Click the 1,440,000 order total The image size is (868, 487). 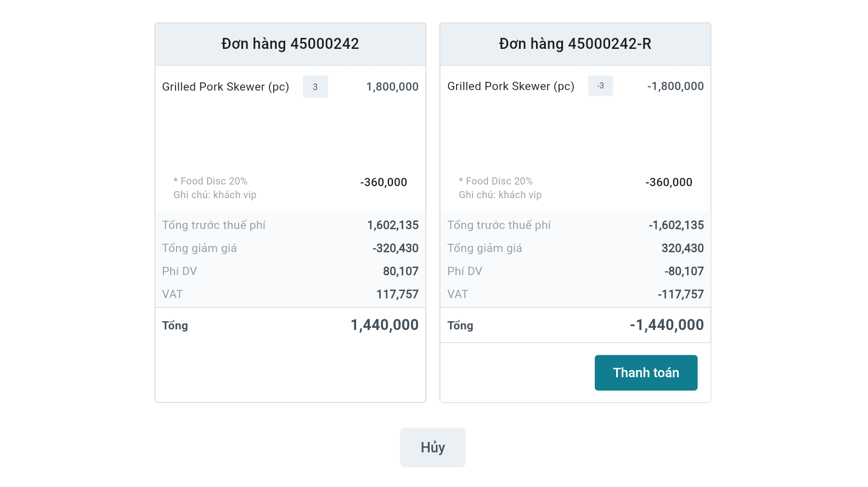(384, 325)
